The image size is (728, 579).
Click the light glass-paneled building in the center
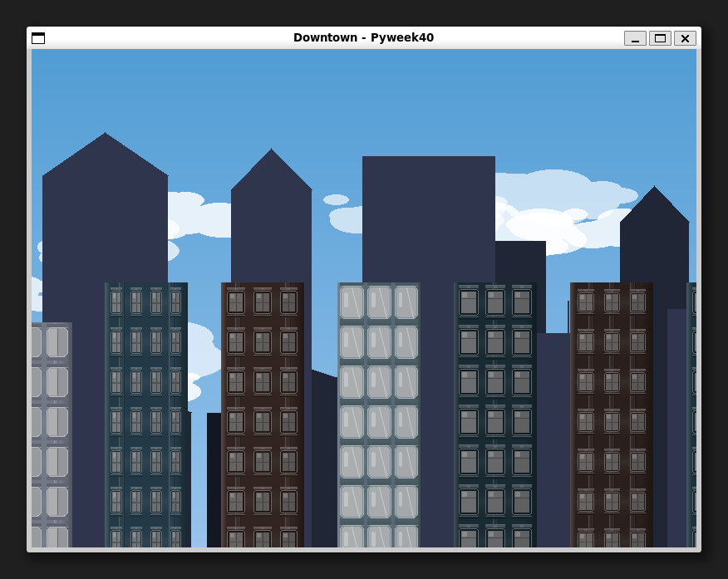[379, 415]
